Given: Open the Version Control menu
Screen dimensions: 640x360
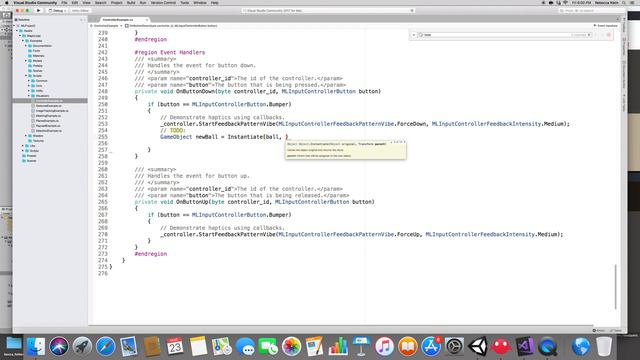Looking at the screenshot, I should point(163,2).
